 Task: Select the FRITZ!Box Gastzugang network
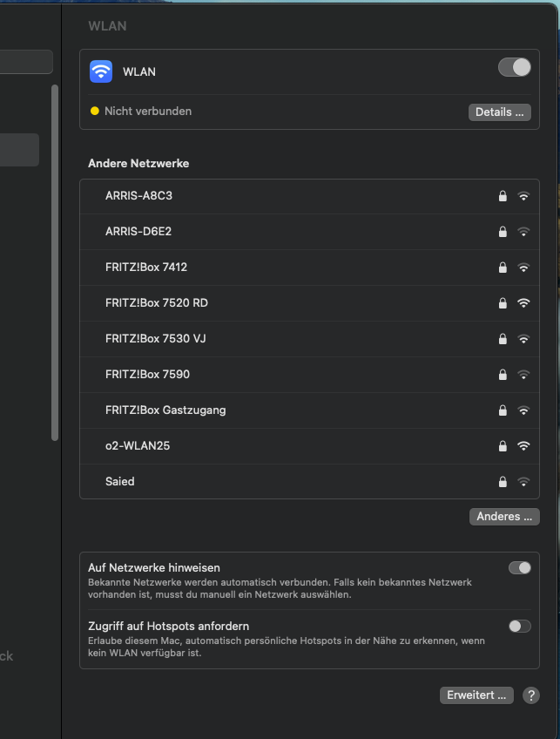tap(165, 410)
